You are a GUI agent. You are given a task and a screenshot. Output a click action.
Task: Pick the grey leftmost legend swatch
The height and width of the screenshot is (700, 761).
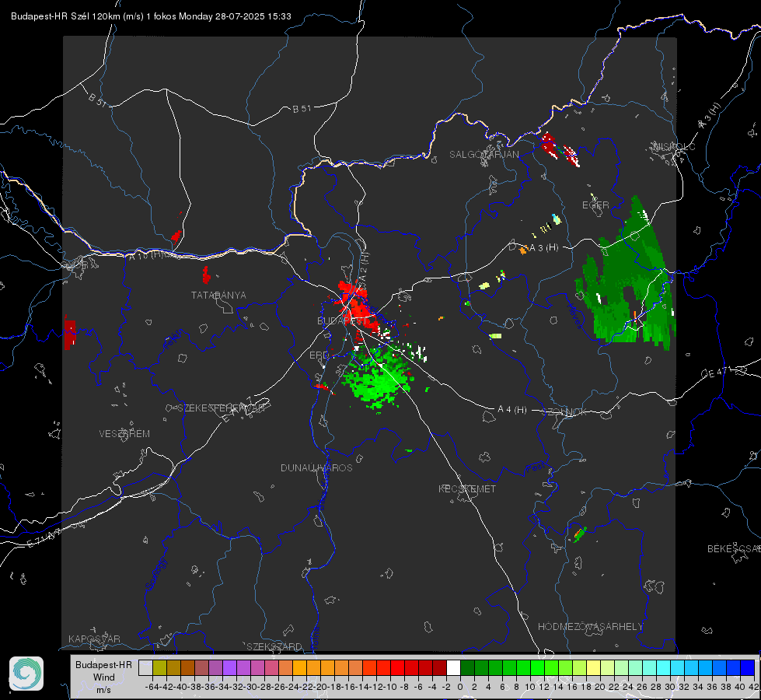(145, 667)
